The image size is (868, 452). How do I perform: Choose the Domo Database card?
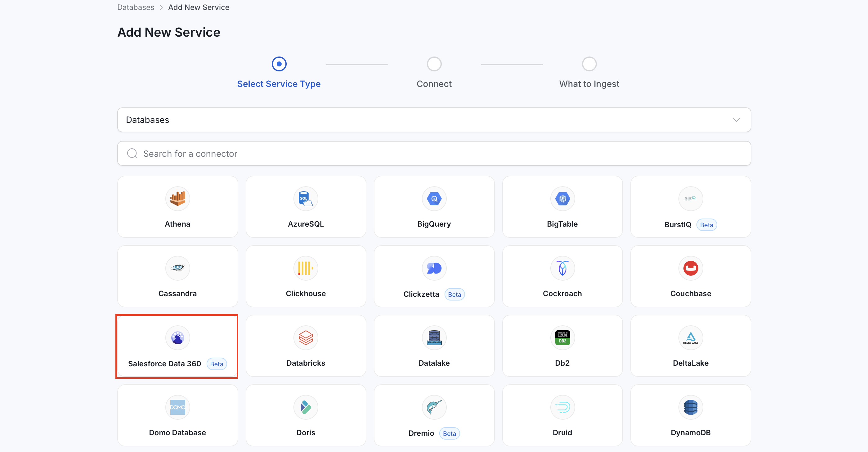(x=177, y=415)
